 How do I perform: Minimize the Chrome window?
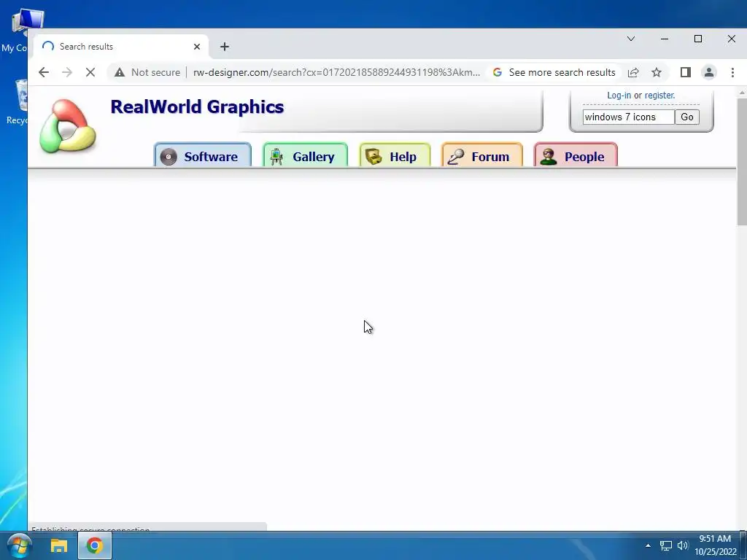(x=665, y=39)
